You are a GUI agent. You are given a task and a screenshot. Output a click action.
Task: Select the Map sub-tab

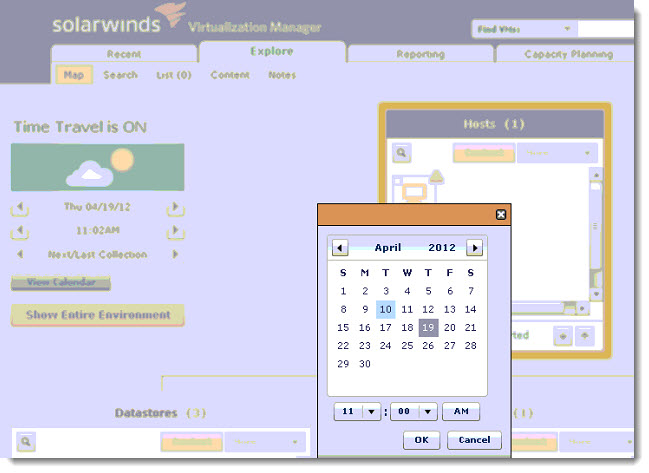tap(74, 75)
